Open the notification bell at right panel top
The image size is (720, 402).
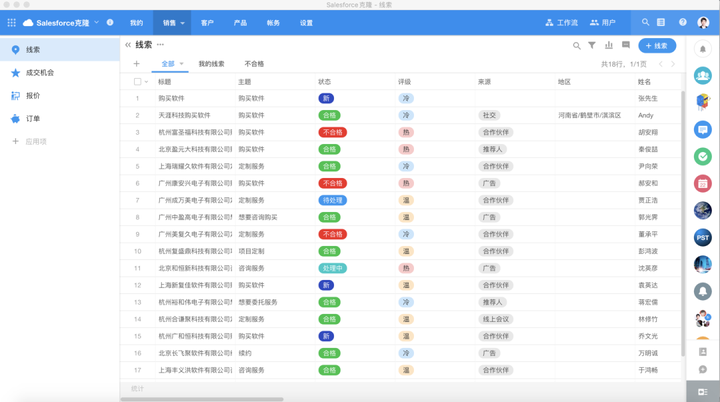pos(703,49)
